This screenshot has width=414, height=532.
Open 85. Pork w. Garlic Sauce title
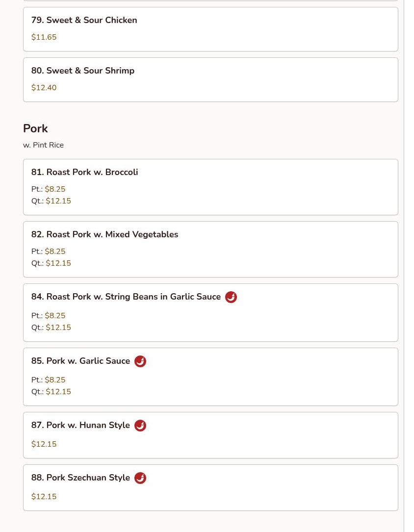pyautogui.click(x=80, y=361)
